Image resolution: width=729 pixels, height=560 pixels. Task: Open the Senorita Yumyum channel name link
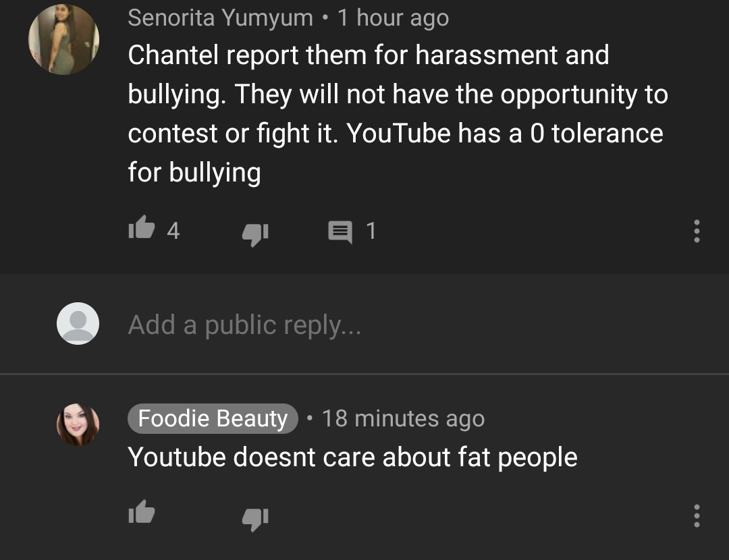[x=220, y=18]
